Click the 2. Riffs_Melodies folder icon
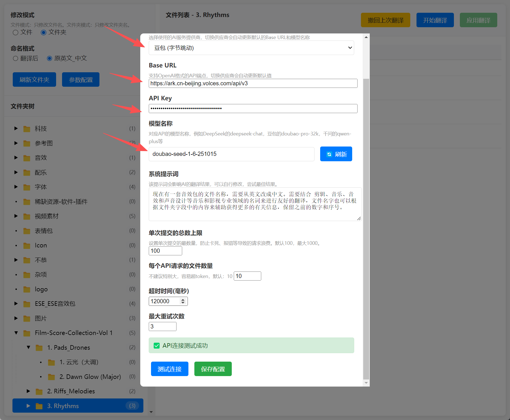 tap(39, 392)
